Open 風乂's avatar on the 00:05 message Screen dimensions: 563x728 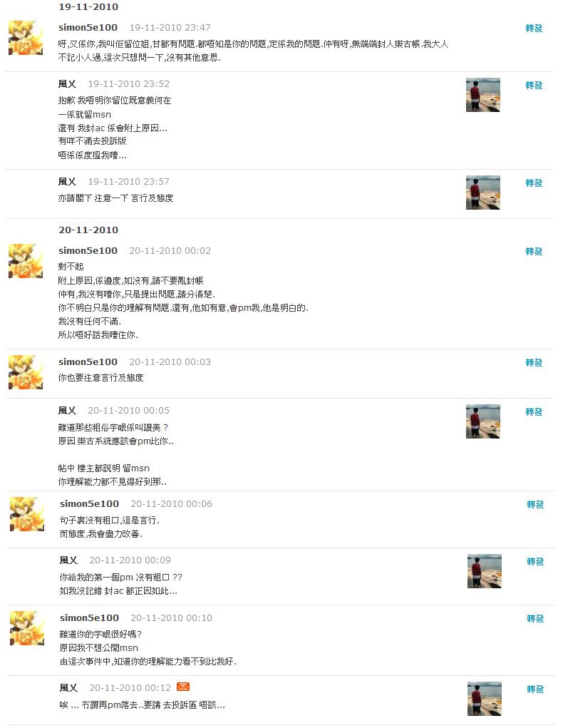pyautogui.click(x=482, y=421)
